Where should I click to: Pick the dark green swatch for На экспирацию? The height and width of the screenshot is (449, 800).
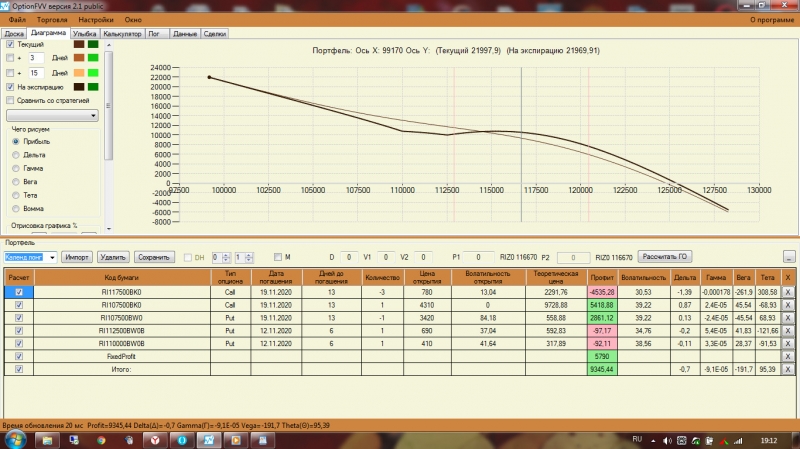[93, 87]
